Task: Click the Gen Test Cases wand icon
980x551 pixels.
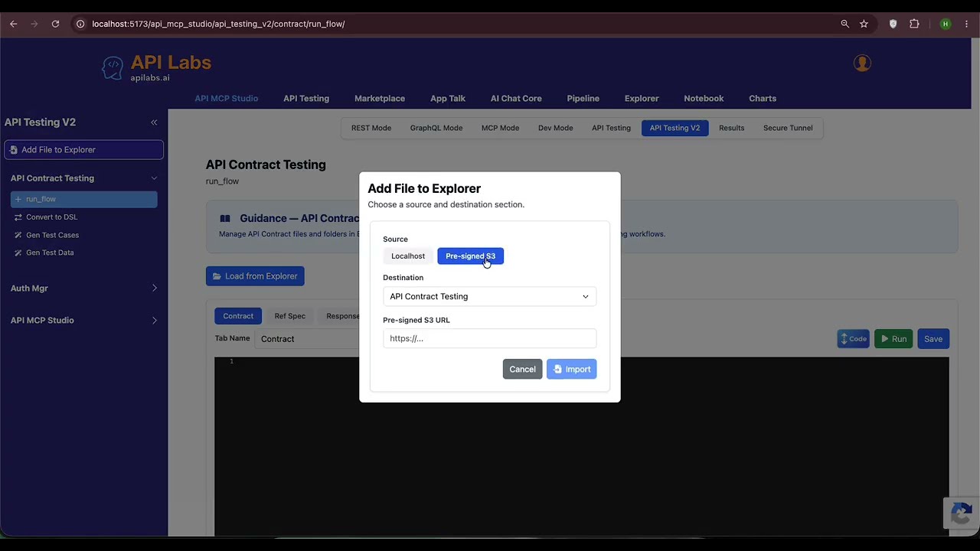Action: pyautogui.click(x=18, y=235)
